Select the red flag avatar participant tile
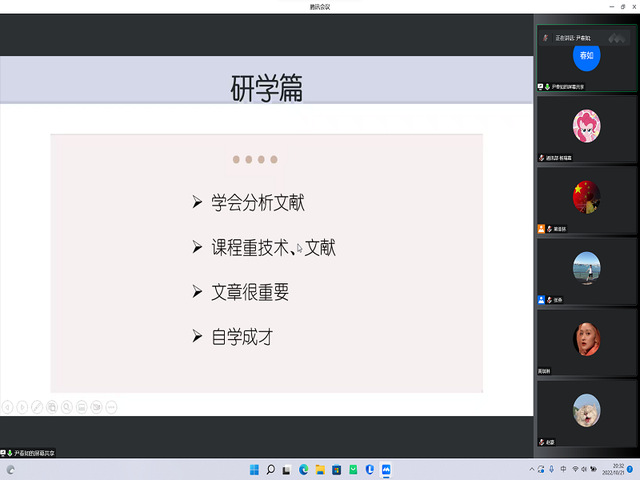The image size is (640, 480). click(x=587, y=196)
